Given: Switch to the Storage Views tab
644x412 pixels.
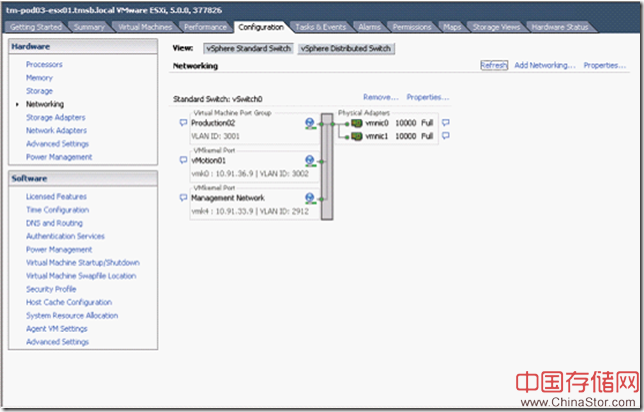Looking at the screenshot, I should point(496,27).
